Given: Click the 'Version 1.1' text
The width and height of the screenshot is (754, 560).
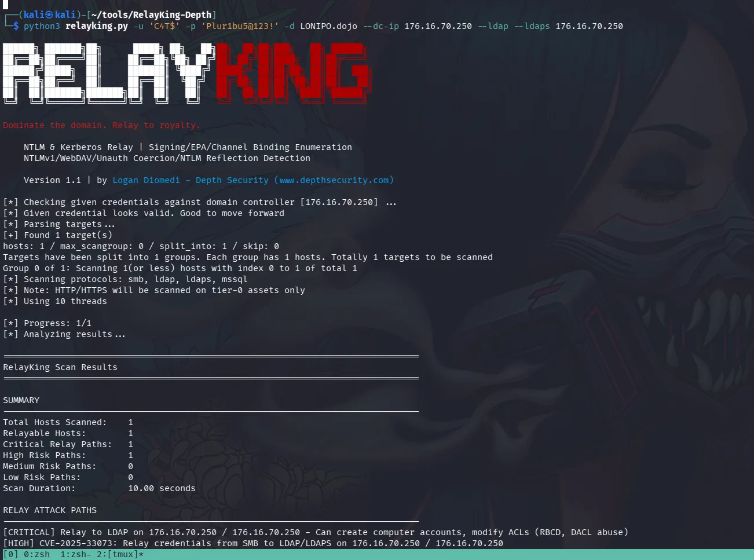Looking at the screenshot, I should tap(52, 180).
